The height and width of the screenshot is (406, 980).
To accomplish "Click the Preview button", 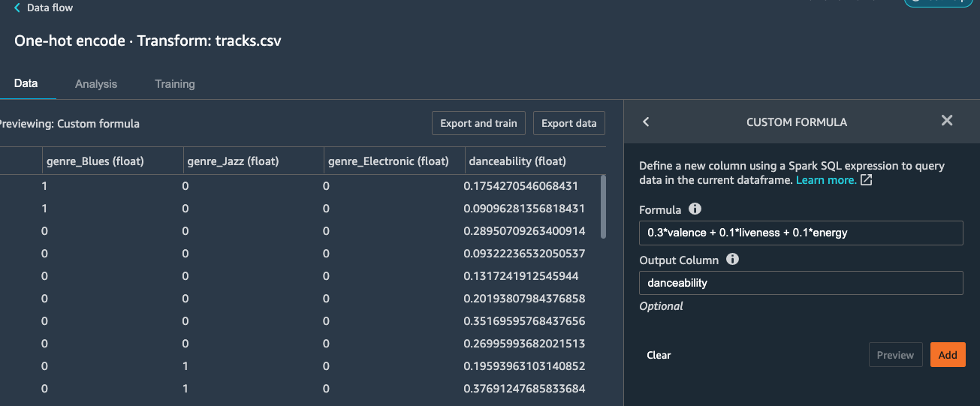I will tap(895, 355).
